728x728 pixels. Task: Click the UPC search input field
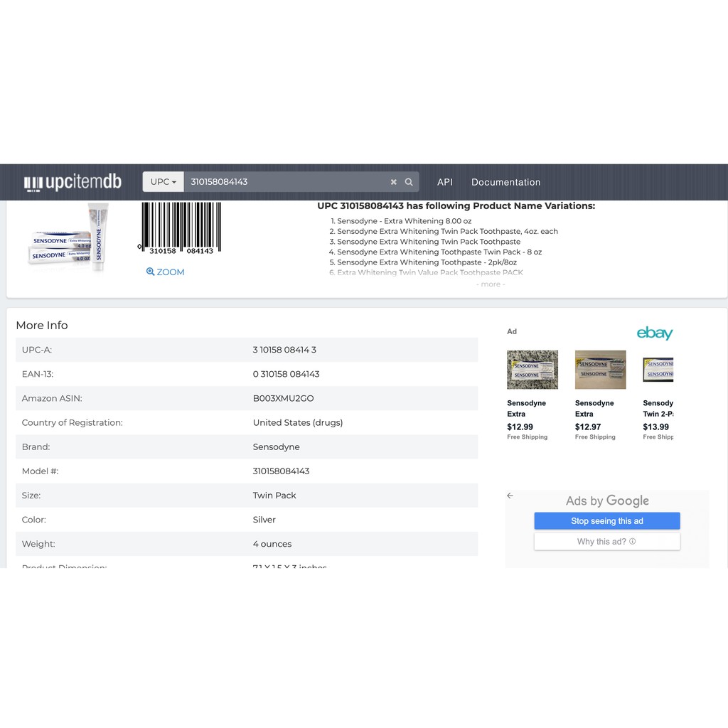[x=284, y=182]
